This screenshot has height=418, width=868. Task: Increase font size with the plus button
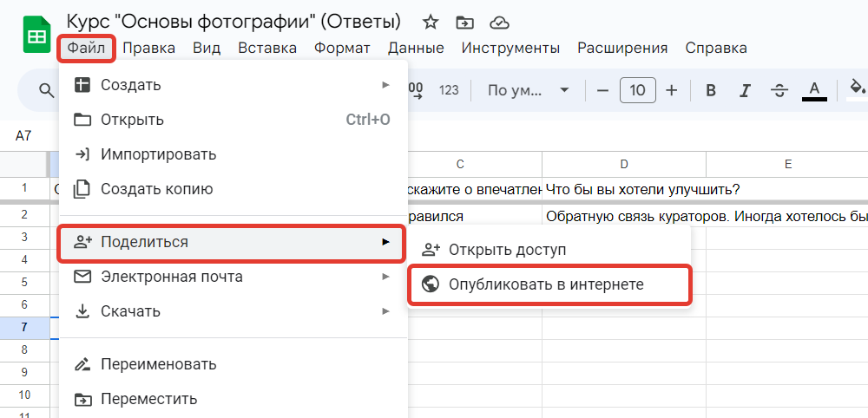[x=672, y=90]
